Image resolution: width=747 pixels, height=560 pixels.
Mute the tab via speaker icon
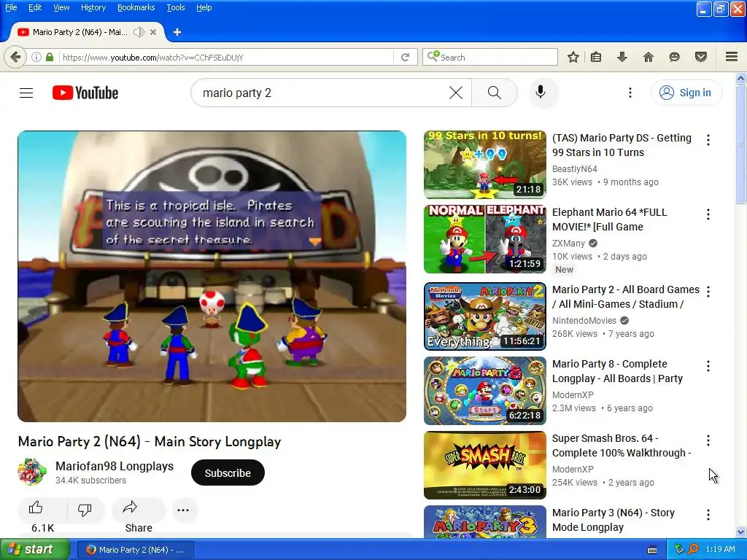(139, 32)
